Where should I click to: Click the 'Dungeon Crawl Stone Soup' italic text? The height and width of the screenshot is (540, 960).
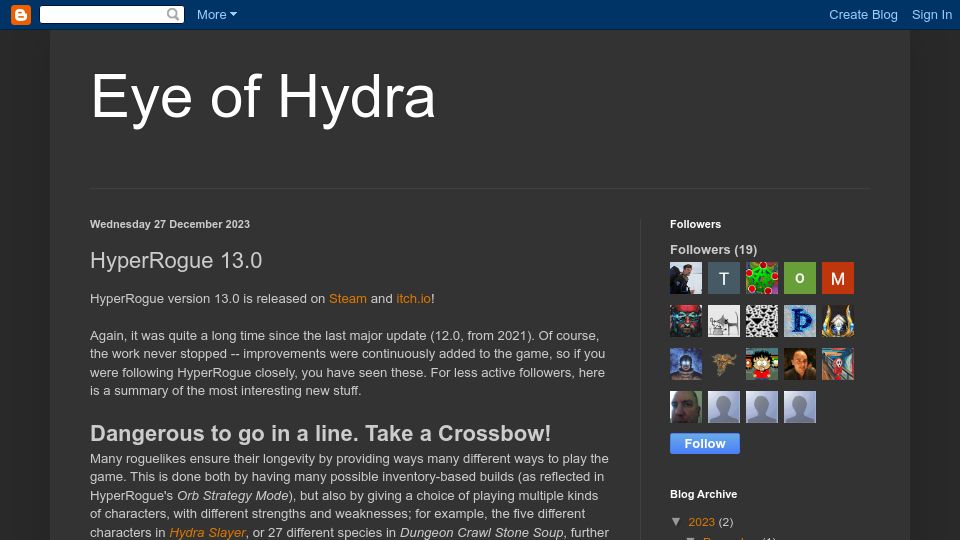pyautogui.click(x=481, y=533)
